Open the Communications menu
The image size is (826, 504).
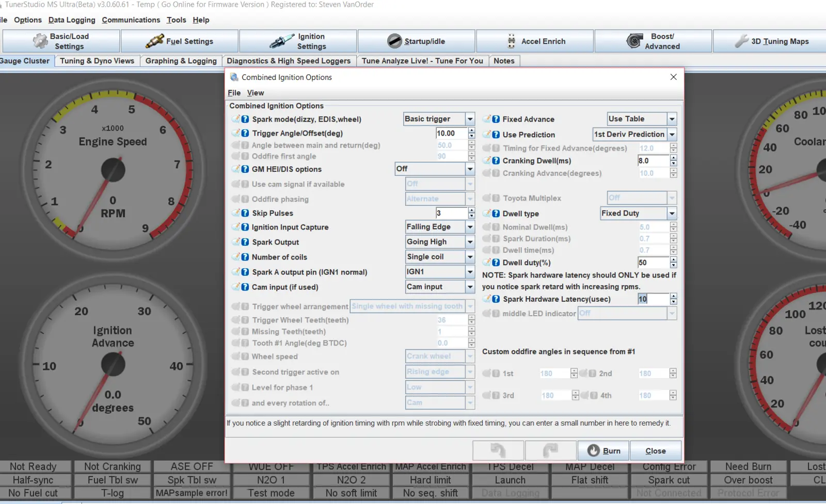coord(131,20)
